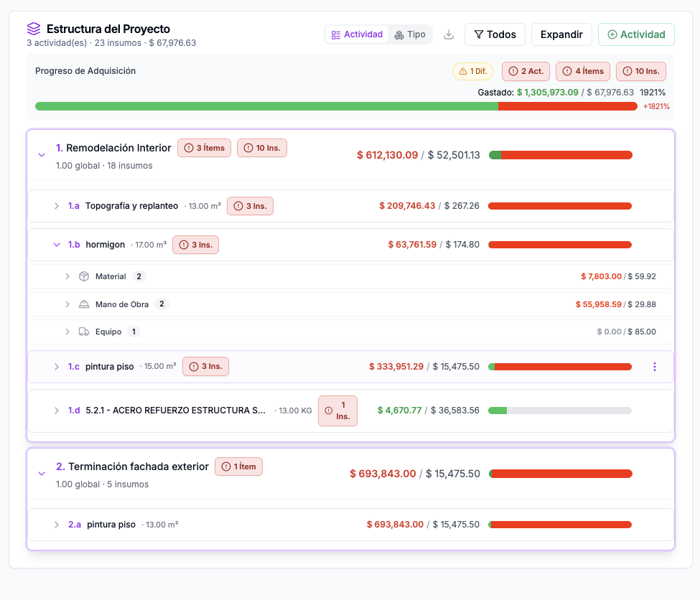This screenshot has width=700, height=600.
Task: Collapse the 1. Remodelación Interior activity
Action: 41,154
